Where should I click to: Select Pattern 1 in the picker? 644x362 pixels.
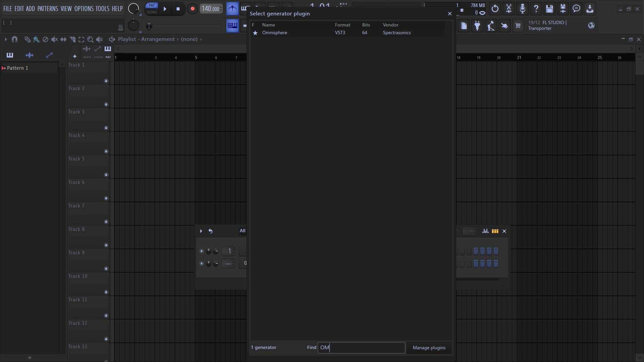[29, 68]
